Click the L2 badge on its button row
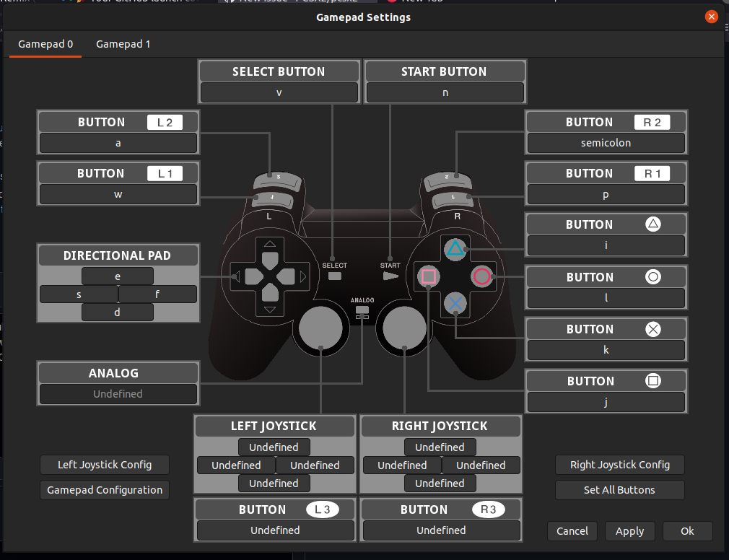This screenshot has width=729, height=560. tap(165, 122)
